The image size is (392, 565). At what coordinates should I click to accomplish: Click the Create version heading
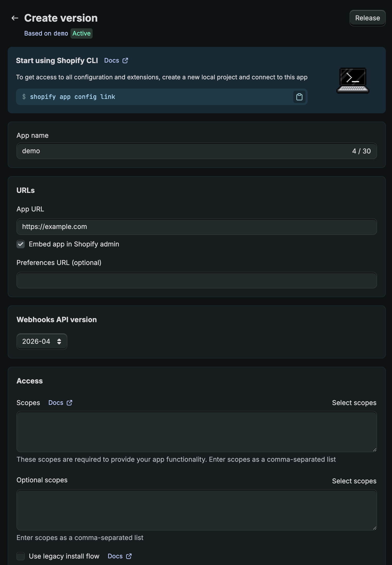coord(61,18)
